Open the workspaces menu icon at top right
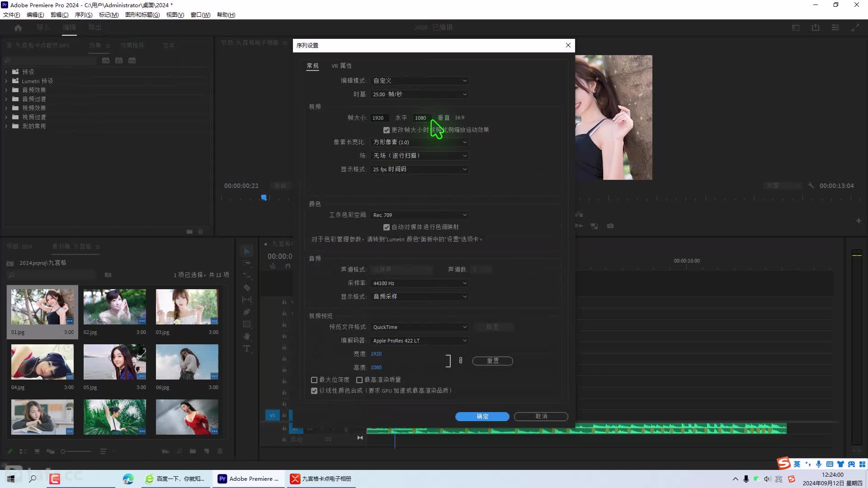The width and height of the screenshot is (868, 488). [x=835, y=28]
